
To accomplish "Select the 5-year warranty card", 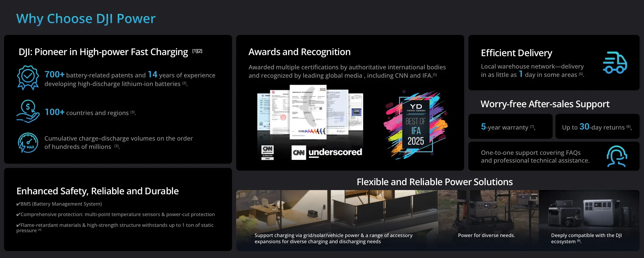I will pyautogui.click(x=510, y=127).
